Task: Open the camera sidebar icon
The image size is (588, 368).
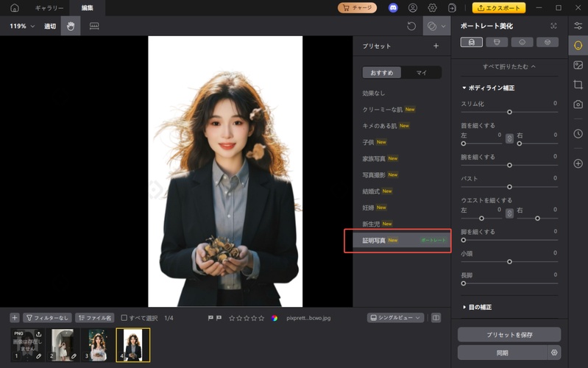Action: [578, 105]
